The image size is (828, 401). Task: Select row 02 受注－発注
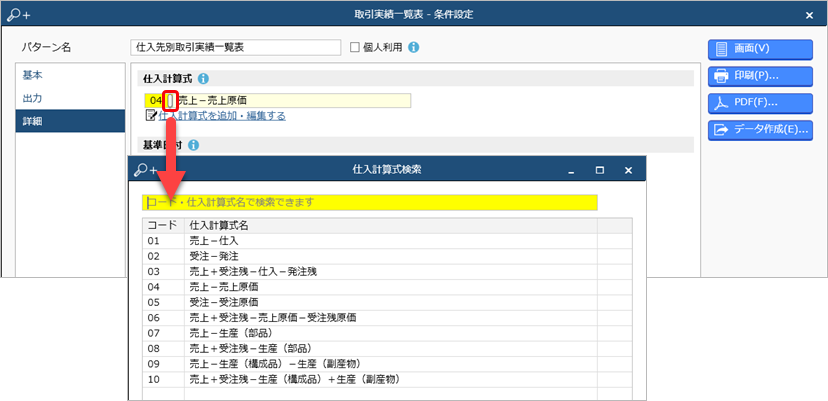[x=387, y=256]
